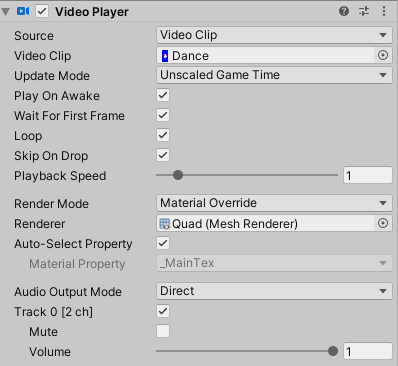Change the Render Mode dropdown
This screenshot has height=366, width=398.
pyautogui.click(x=274, y=203)
